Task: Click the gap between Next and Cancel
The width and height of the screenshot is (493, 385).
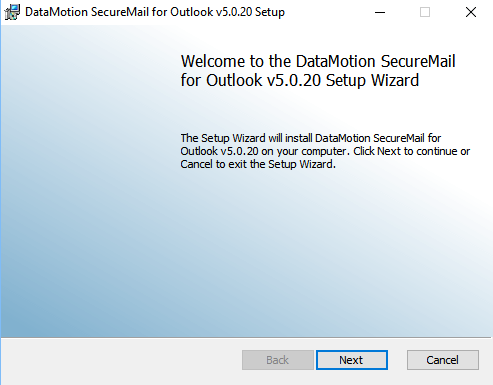Action: 397,360
